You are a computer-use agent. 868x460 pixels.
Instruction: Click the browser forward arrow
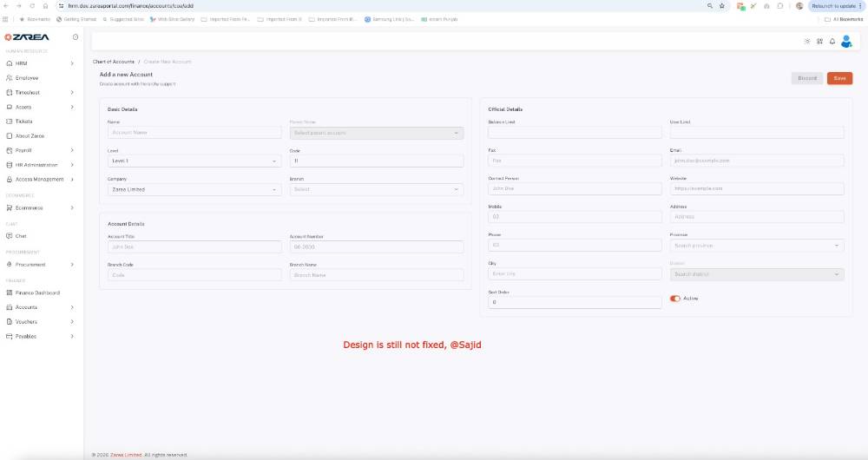tap(19, 5)
